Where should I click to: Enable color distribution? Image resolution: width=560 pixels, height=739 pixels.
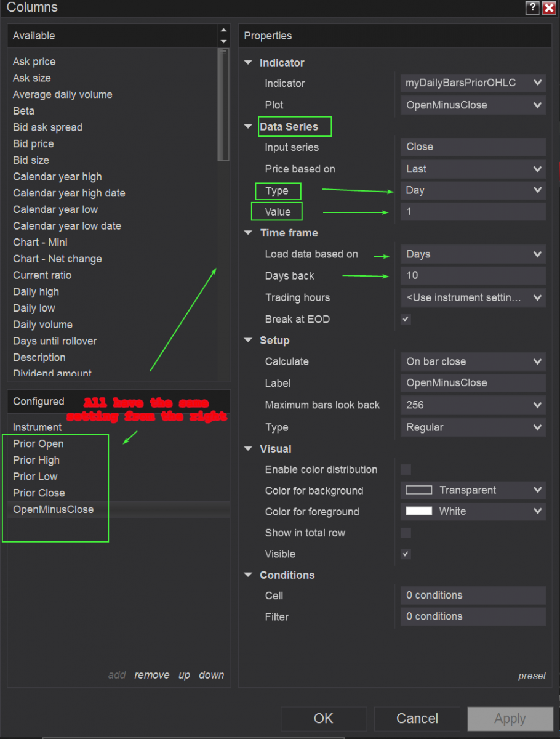point(405,469)
